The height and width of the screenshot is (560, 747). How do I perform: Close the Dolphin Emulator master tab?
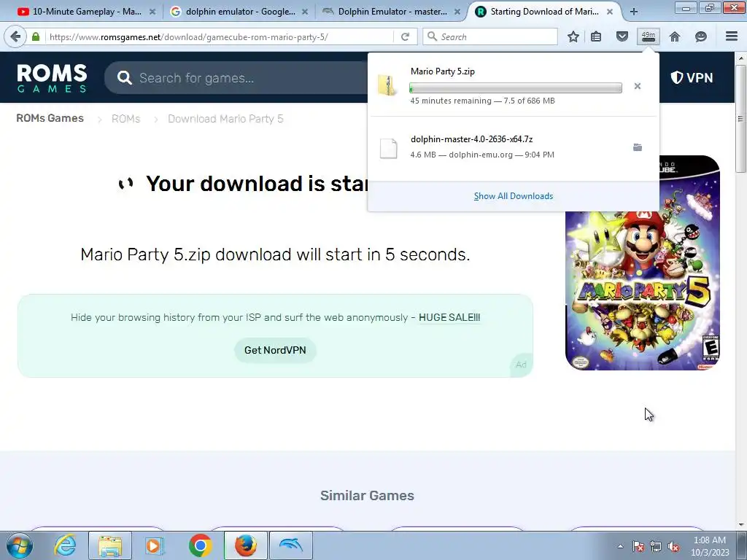point(457,12)
